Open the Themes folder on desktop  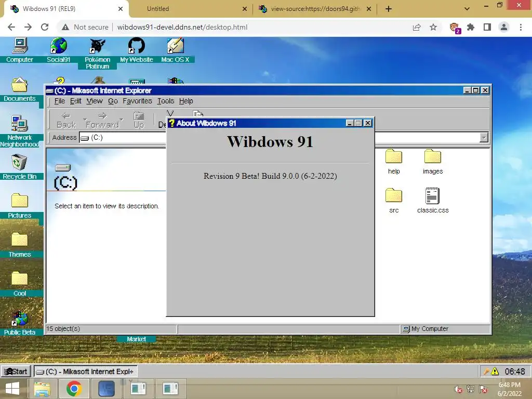point(20,240)
